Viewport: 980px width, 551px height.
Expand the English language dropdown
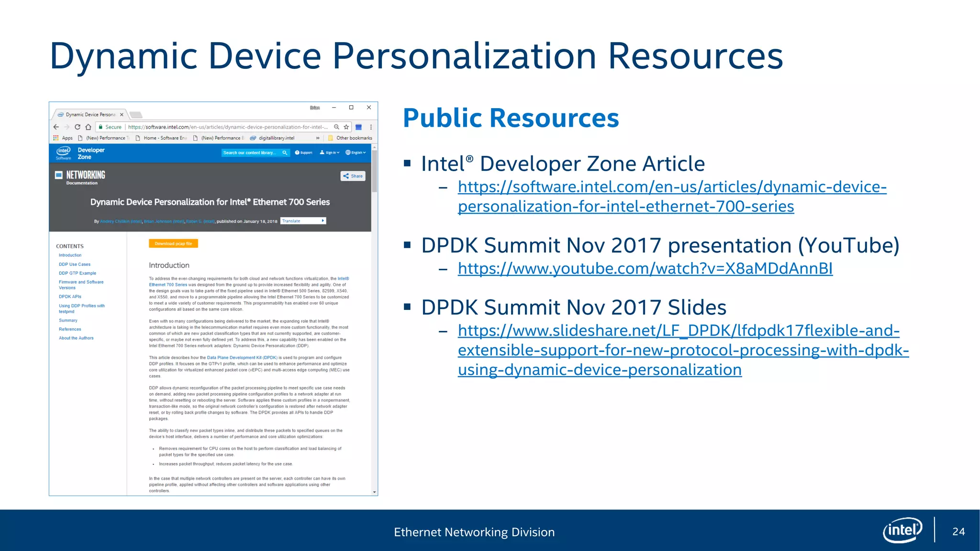pyautogui.click(x=356, y=153)
